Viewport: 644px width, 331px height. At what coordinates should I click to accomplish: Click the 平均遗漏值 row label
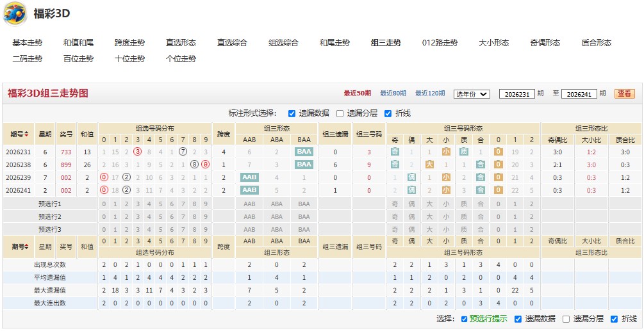coord(50,278)
